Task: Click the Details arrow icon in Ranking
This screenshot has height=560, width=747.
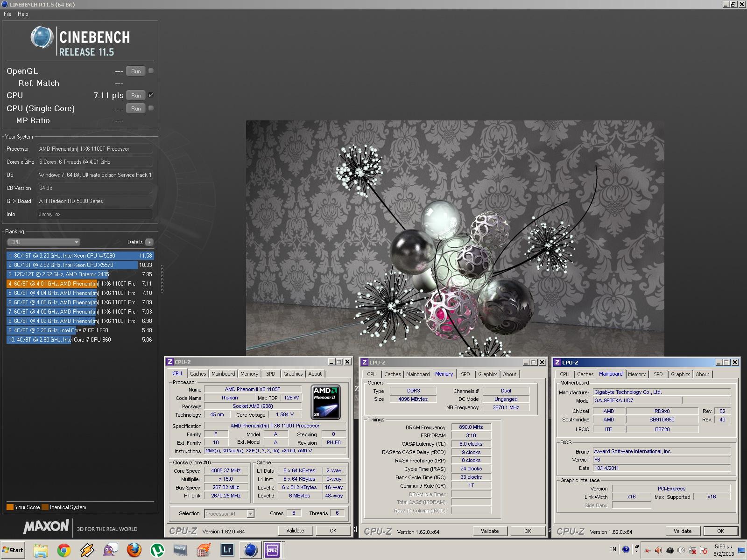Action: click(x=149, y=242)
